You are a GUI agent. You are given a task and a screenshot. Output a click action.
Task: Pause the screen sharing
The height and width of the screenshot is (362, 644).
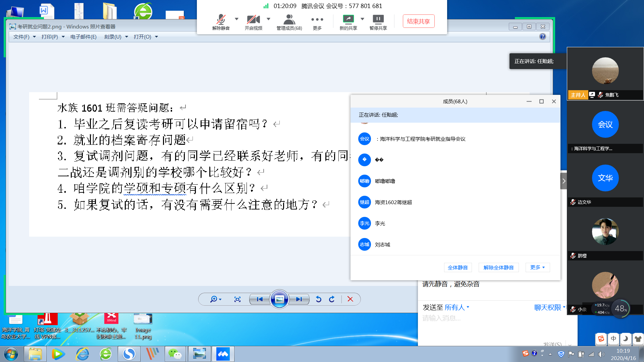pyautogui.click(x=378, y=19)
